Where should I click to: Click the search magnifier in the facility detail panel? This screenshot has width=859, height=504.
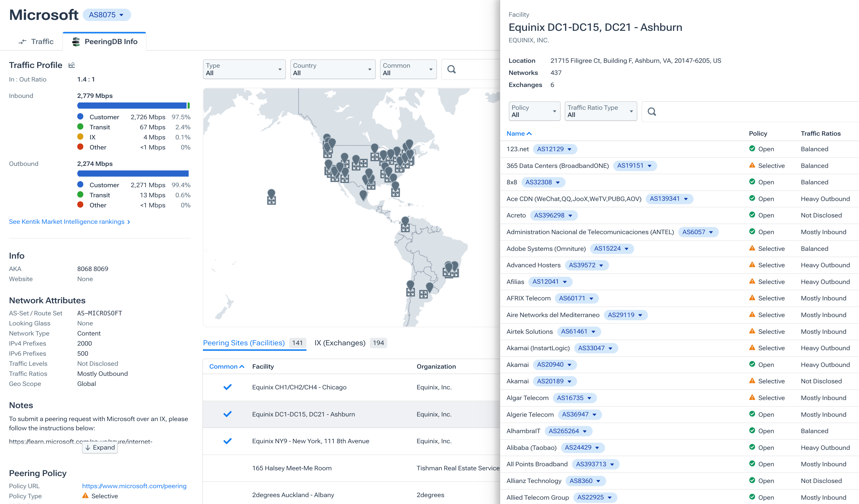coord(651,111)
